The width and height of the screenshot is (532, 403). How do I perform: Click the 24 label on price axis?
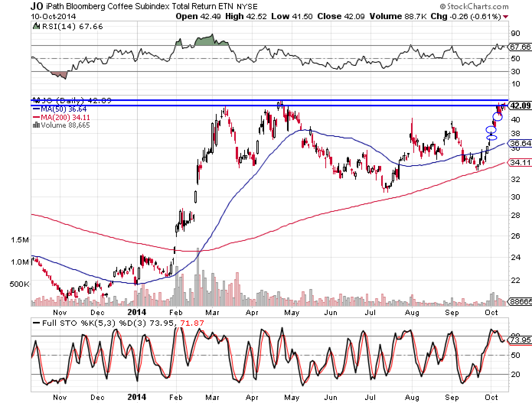[x=516, y=257]
